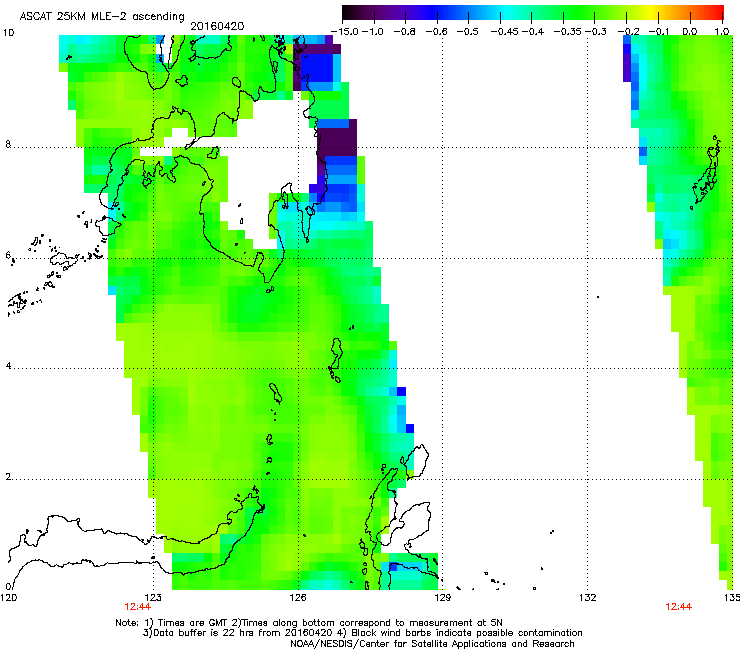The height and width of the screenshot is (650, 740).
Task: Click the latitude axis label '2'
Action: pos(8,477)
